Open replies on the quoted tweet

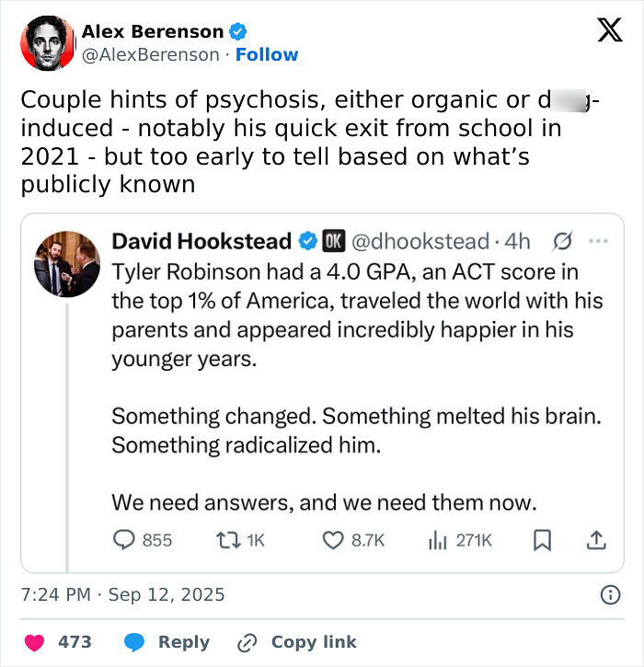click(x=124, y=541)
